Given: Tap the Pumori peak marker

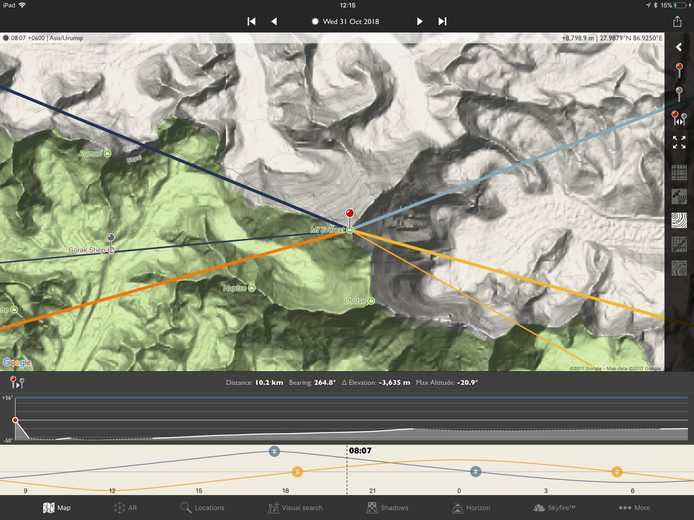Looking at the screenshot, I should click(x=107, y=154).
